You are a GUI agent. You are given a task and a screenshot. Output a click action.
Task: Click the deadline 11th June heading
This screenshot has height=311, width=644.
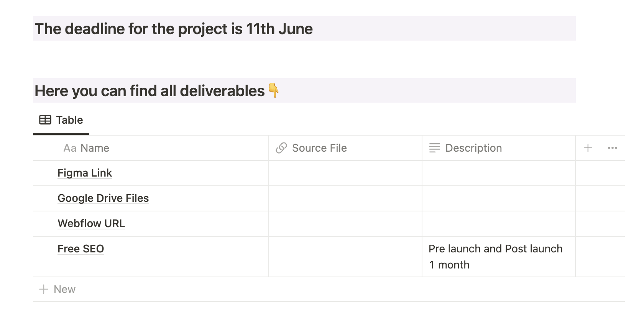click(x=174, y=29)
